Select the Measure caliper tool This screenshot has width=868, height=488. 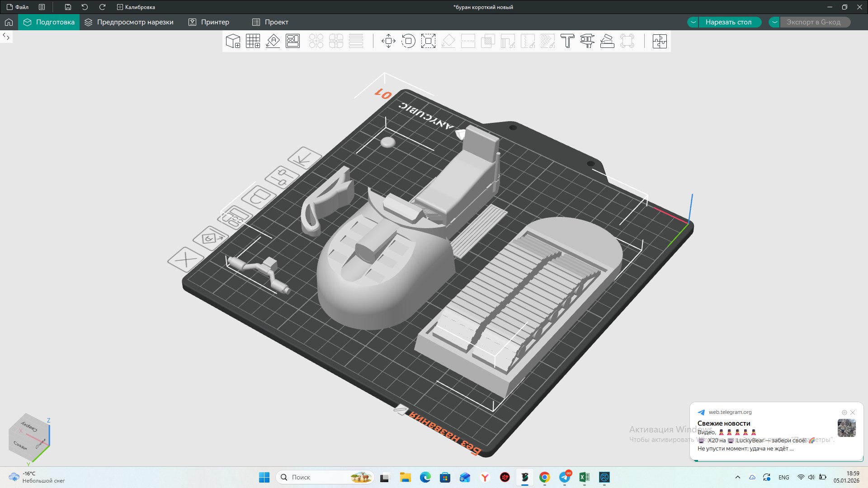[x=587, y=41]
